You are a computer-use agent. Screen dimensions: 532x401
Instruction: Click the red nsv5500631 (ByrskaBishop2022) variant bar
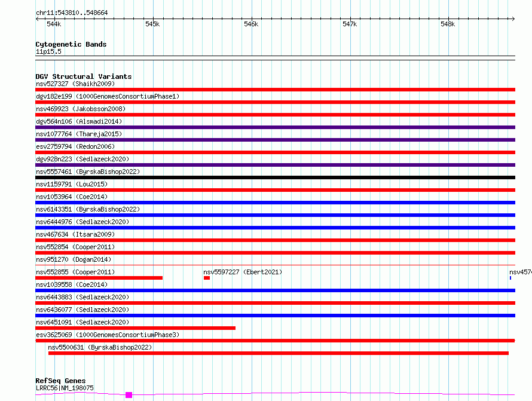pos(278,353)
